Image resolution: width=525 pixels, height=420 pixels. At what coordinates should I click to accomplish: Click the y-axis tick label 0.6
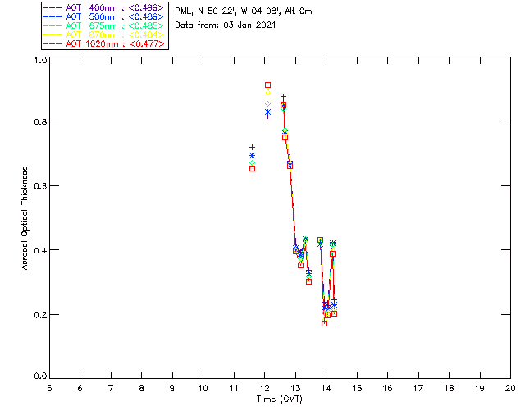[x=40, y=186]
